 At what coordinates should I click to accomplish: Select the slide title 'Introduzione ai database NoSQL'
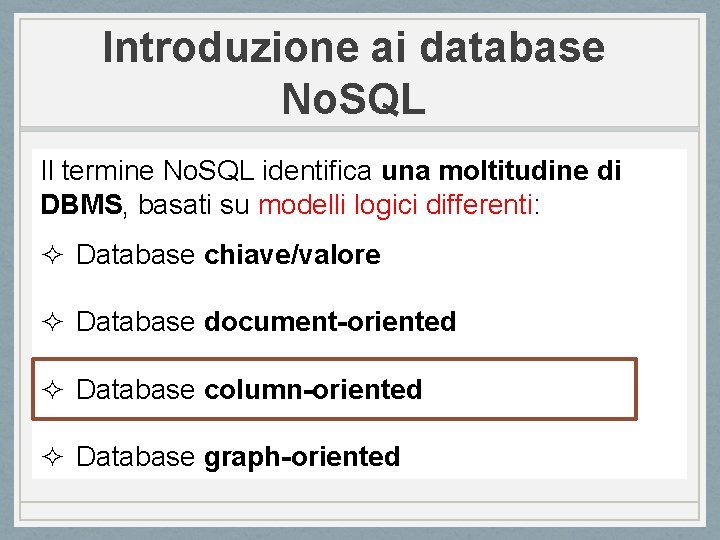(x=354, y=73)
